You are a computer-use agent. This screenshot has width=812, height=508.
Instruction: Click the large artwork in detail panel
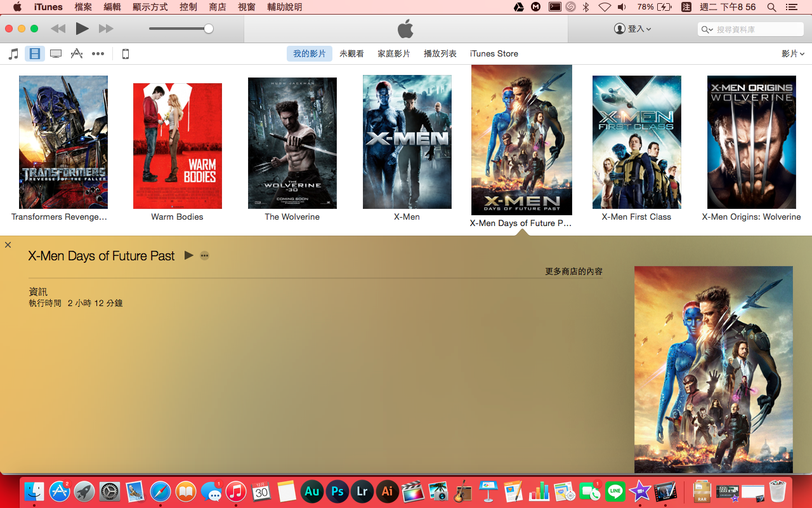point(714,370)
